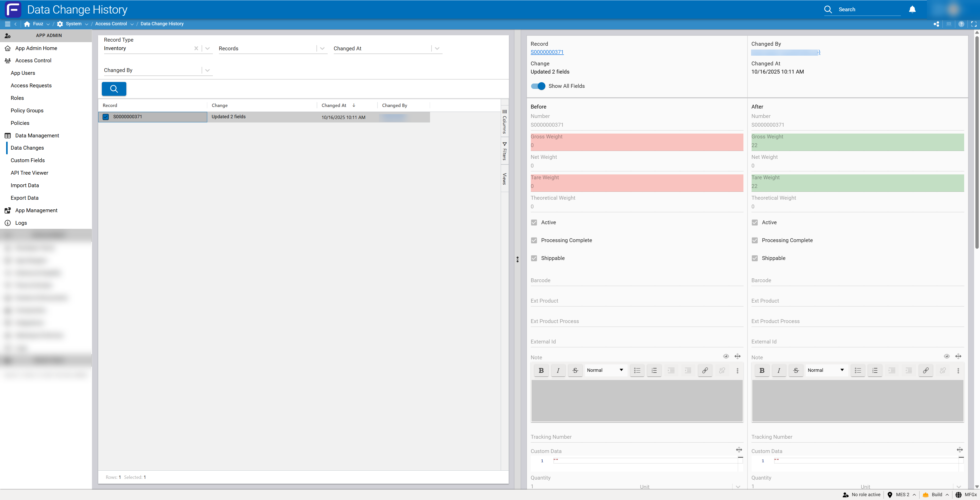Click the fullscreen expand icon
This screenshot has width=980, height=500.
tap(974, 23)
